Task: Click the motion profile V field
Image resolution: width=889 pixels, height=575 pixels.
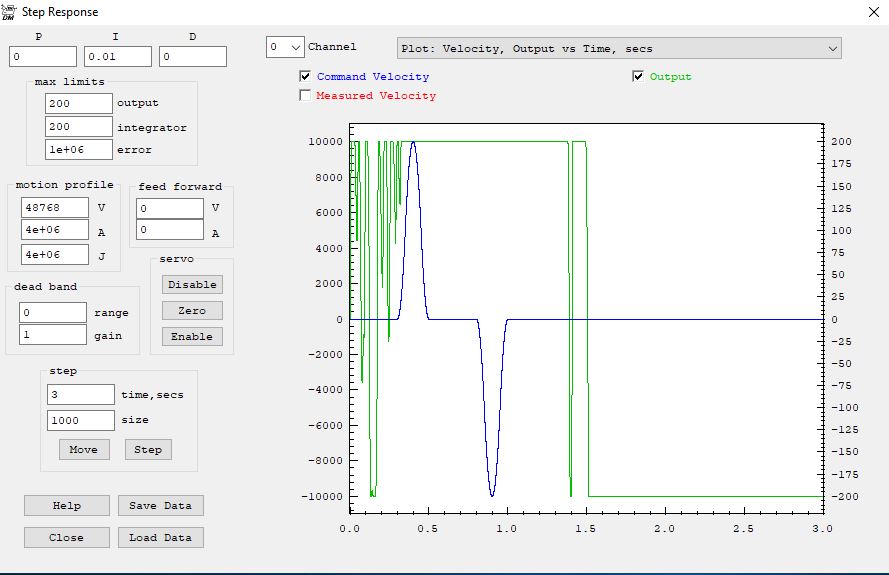Action: tap(56, 208)
